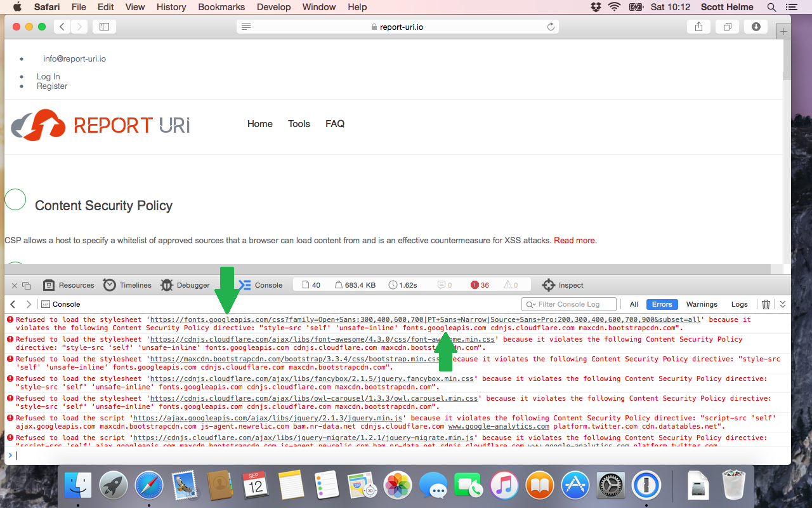Show All console message types
Screen dimensions: 812x508
634,304
